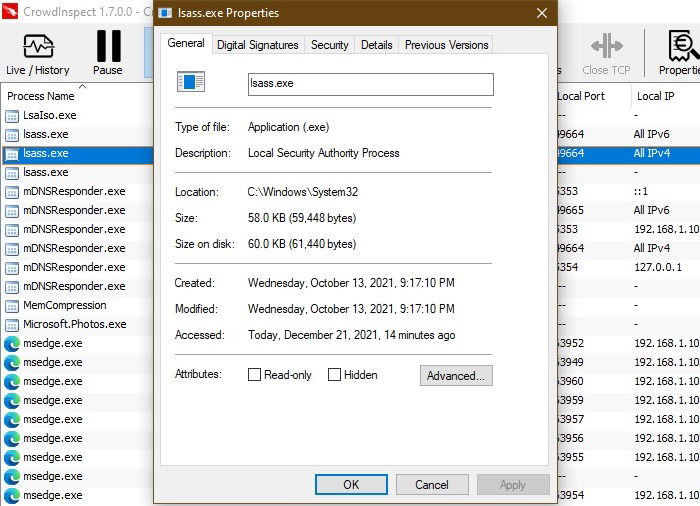This screenshot has height=506, width=700.
Task: Open the Digital Signatures tab
Action: coord(258,45)
